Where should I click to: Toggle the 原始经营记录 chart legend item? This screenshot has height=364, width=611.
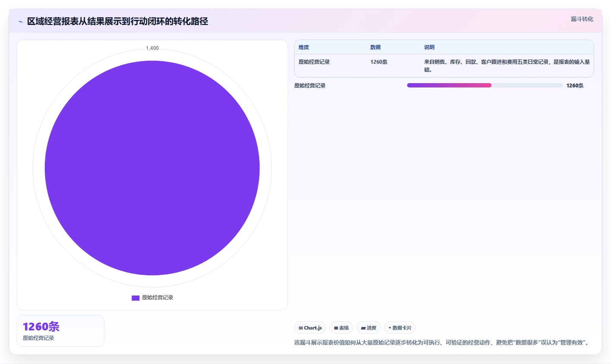click(x=152, y=298)
